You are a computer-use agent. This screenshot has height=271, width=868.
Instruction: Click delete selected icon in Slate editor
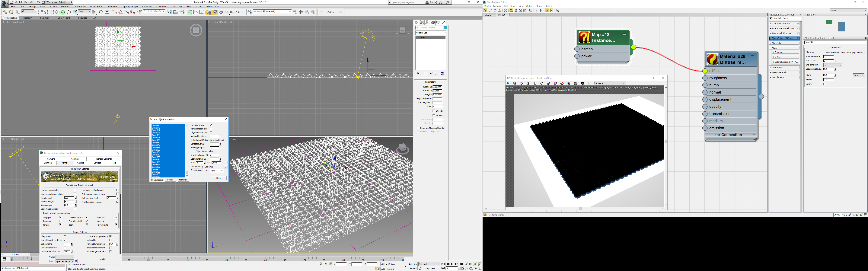pyautogui.click(x=506, y=11)
